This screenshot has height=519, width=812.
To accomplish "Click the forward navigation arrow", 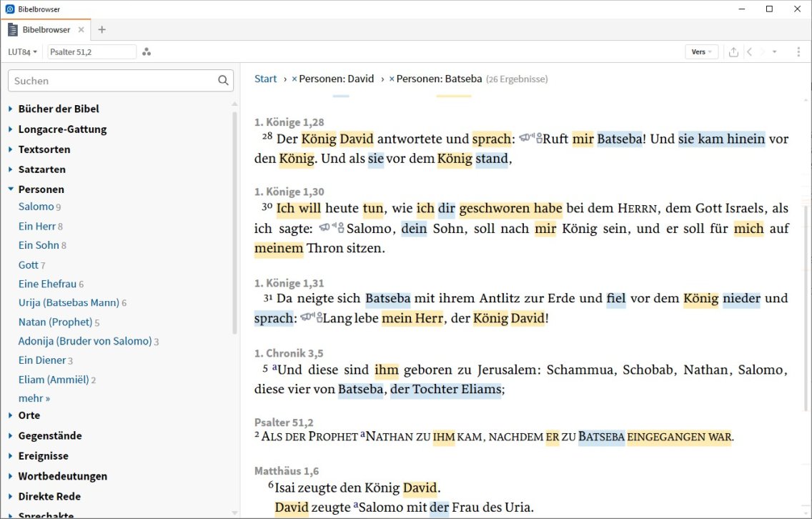I will (x=762, y=51).
